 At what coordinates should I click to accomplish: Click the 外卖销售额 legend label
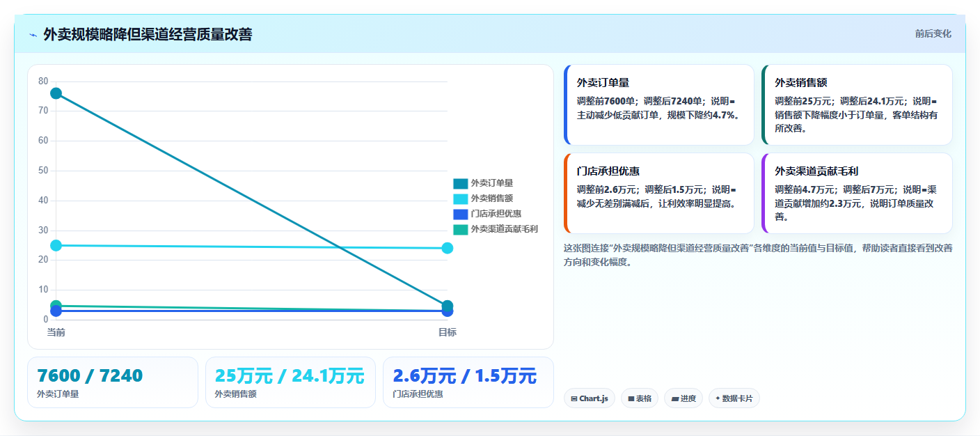point(492,198)
